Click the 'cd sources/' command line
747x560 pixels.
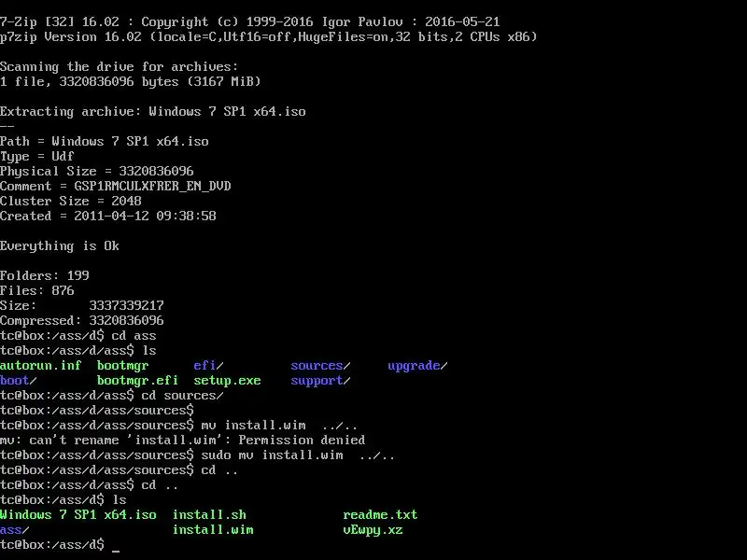coord(111,396)
